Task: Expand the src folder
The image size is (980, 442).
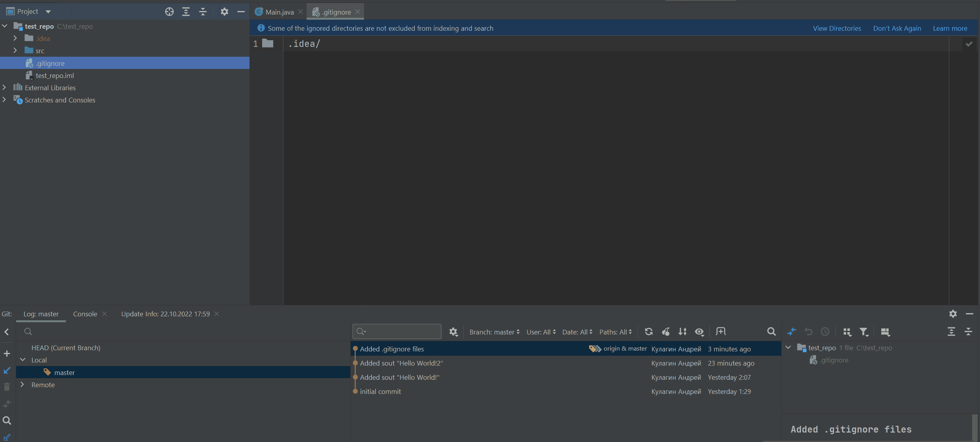Action: 15,50
